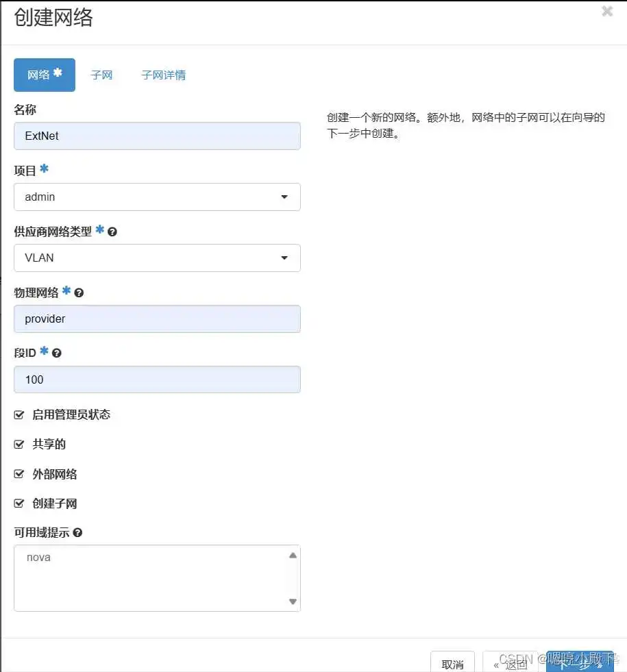Open the 子网详情 tab
The width and height of the screenshot is (627, 672).
point(163,75)
